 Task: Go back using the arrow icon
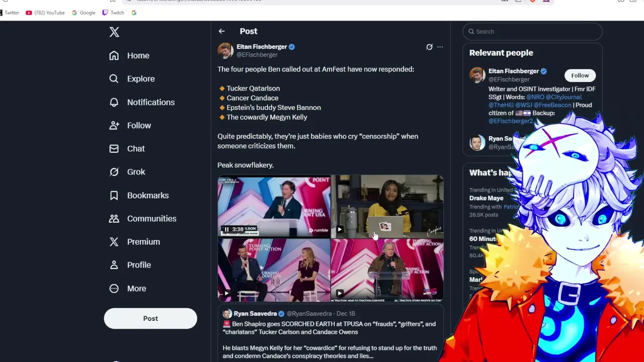[221, 31]
